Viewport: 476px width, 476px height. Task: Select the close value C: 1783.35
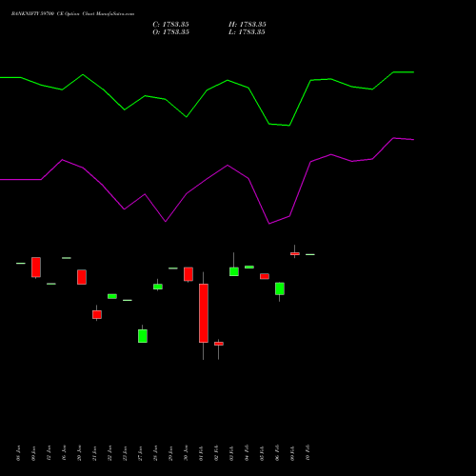[170, 25]
